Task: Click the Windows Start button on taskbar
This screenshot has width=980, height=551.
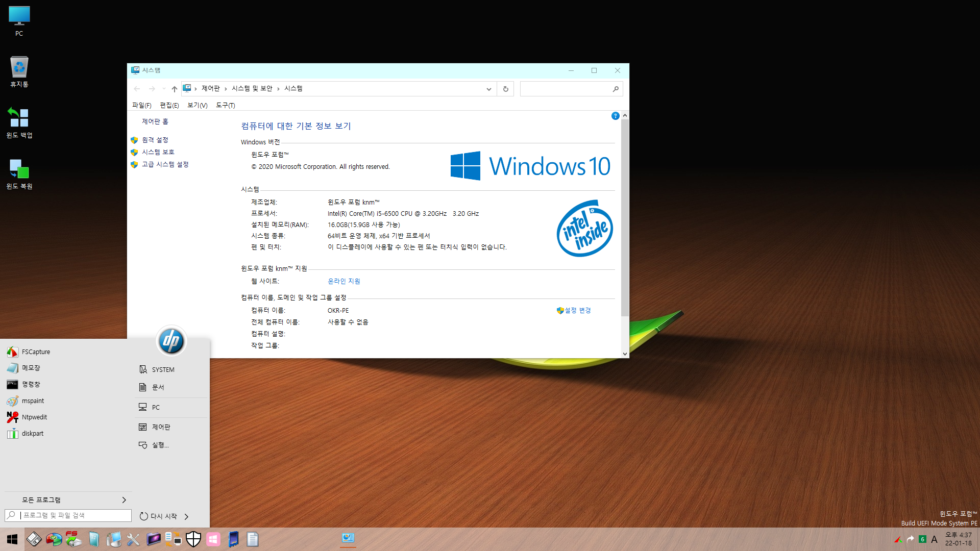Action: (12, 539)
